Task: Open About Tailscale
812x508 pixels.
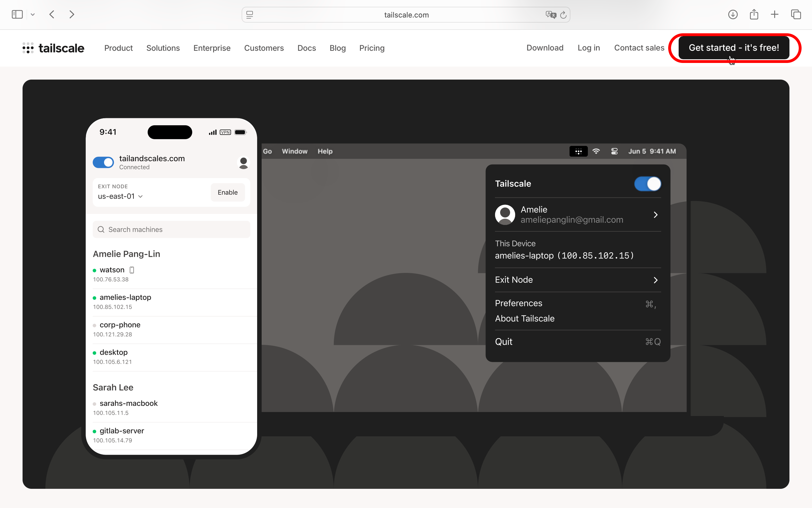Action: pos(525,318)
